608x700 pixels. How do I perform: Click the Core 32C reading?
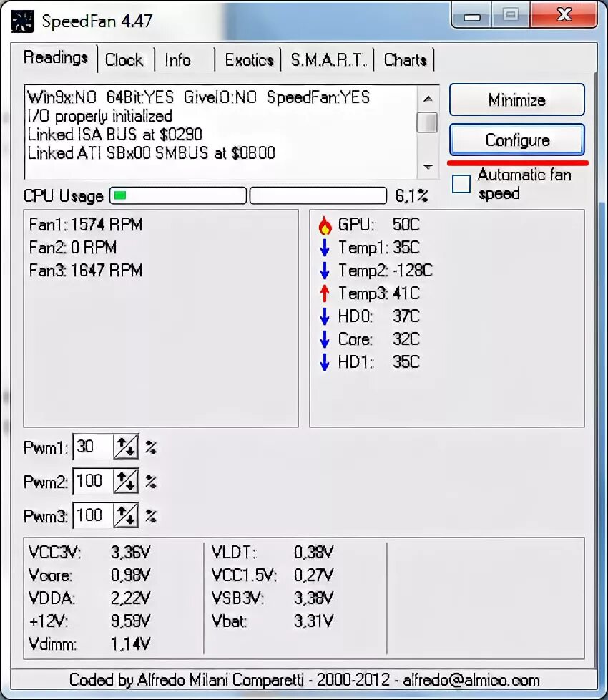pyautogui.click(x=379, y=339)
